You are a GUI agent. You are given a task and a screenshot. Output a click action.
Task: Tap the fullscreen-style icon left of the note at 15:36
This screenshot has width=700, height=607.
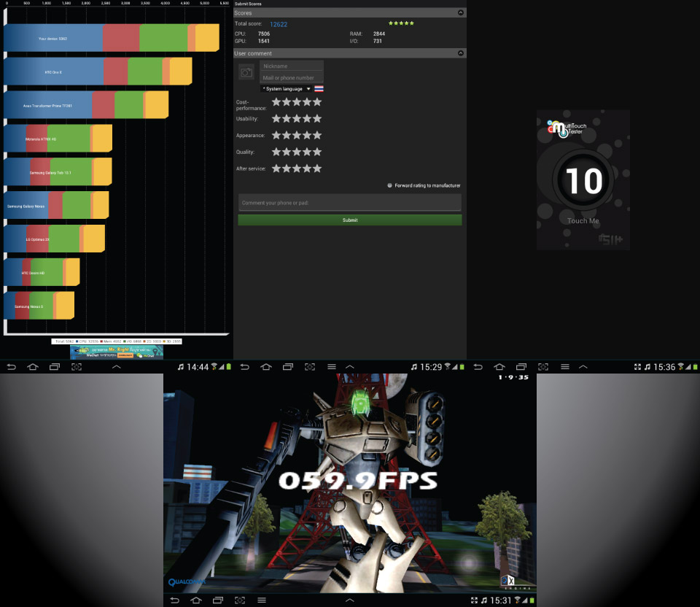pyautogui.click(x=637, y=367)
